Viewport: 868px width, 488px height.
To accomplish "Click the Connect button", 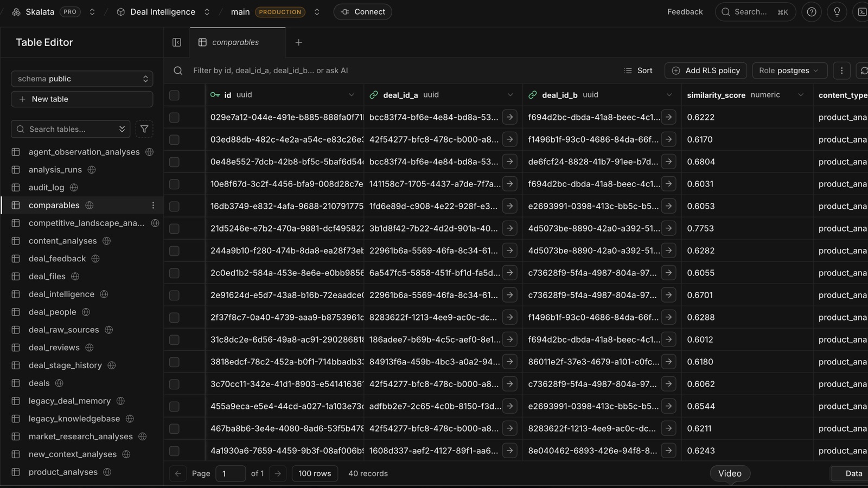I will click(x=363, y=12).
